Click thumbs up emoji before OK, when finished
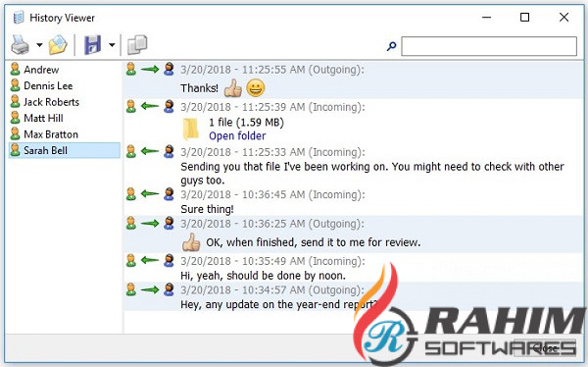Screen dimensions: 588x367 pyautogui.click(x=191, y=242)
